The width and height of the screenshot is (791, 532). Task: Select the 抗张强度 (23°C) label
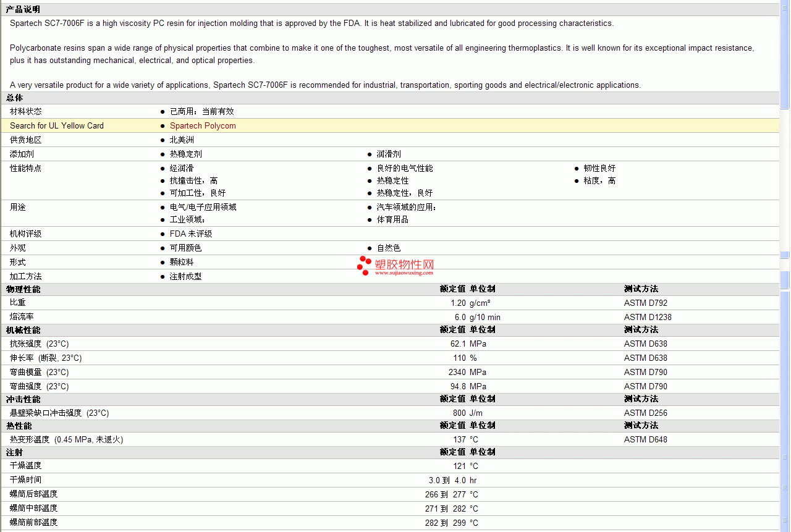(x=40, y=344)
